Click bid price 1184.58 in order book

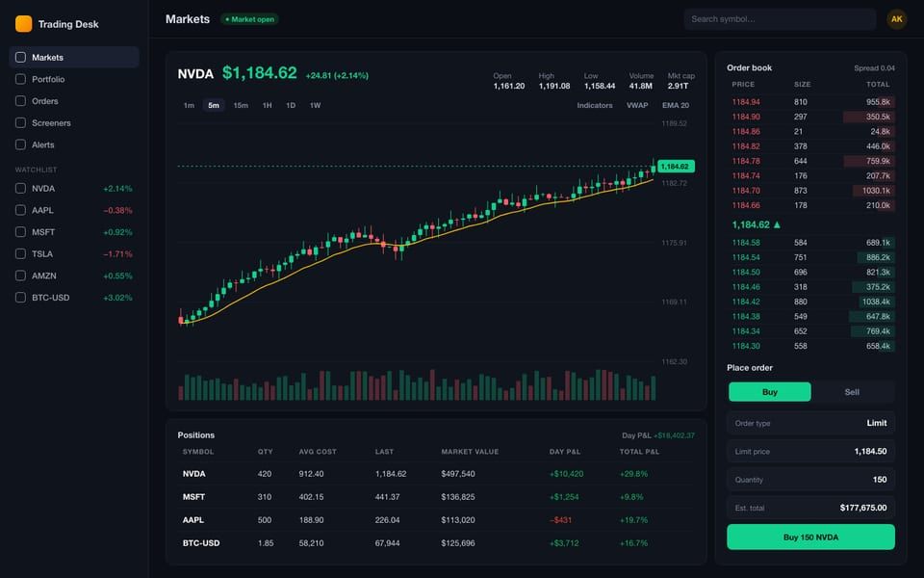[745, 243]
